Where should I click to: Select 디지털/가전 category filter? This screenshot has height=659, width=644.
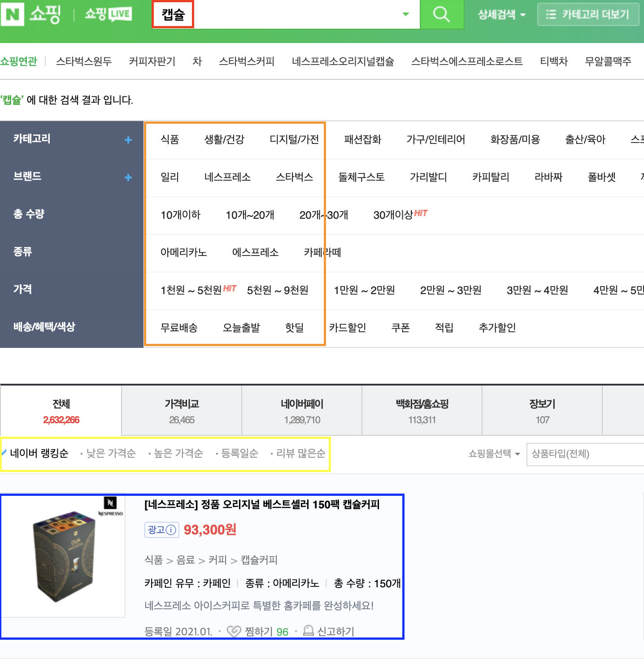(x=294, y=139)
